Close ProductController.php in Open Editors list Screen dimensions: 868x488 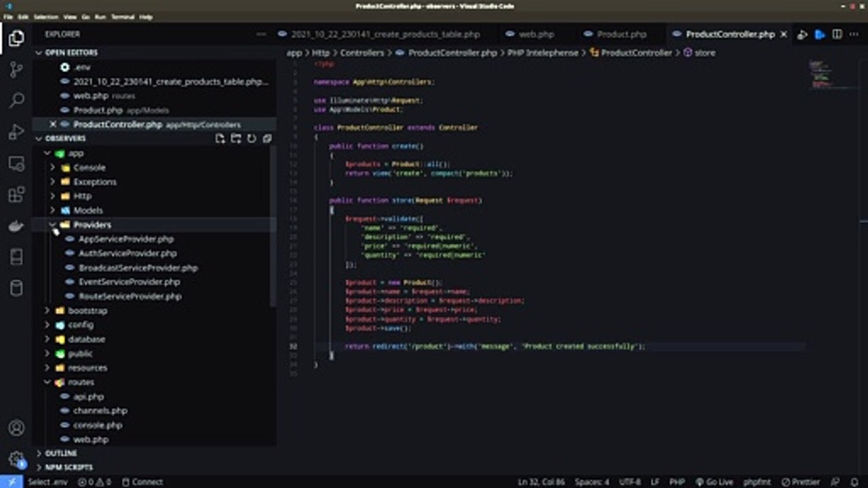pos(53,124)
